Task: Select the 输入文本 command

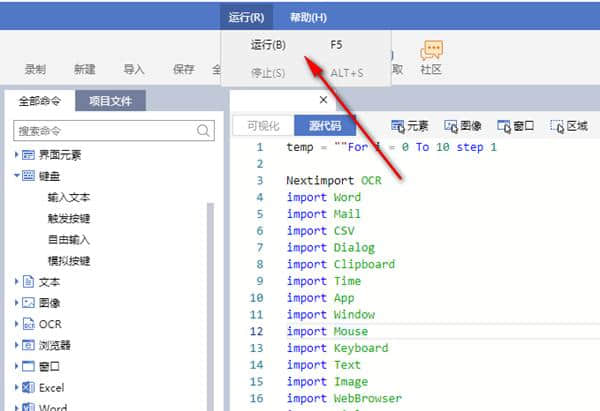Action: (x=69, y=197)
